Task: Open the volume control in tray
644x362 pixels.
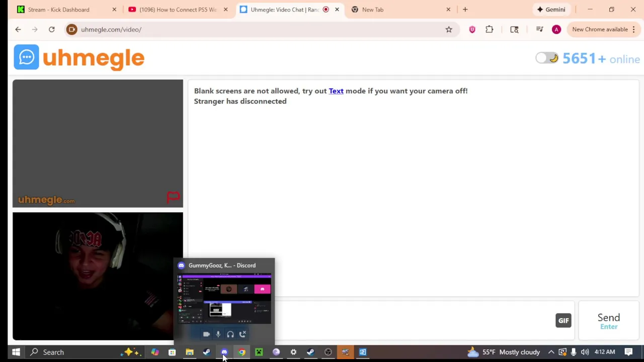Action: (585, 352)
